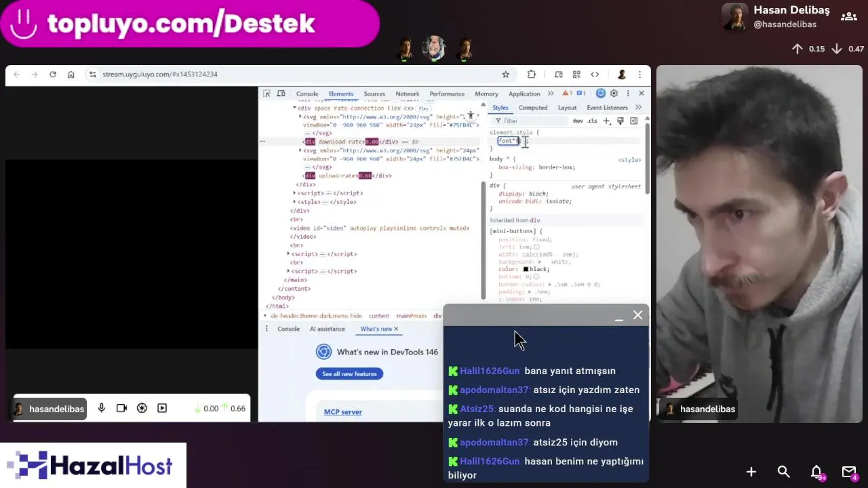868x488 pixels.
Task: Open the browser extensions puzzle icon
Action: coord(532,75)
